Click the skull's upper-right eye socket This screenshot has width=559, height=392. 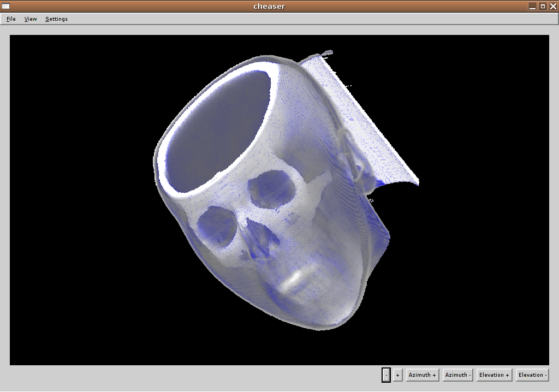[271, 188]
